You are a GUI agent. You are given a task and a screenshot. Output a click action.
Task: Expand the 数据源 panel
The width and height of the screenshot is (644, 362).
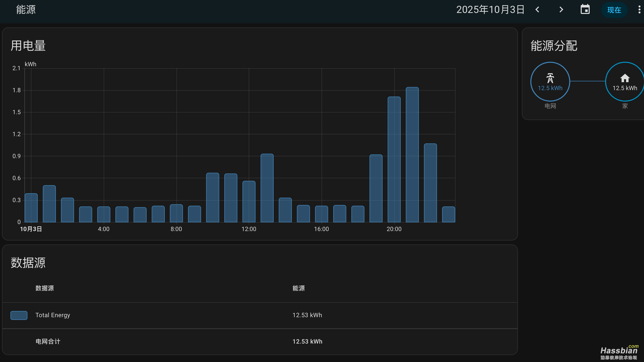pos(28,263)
